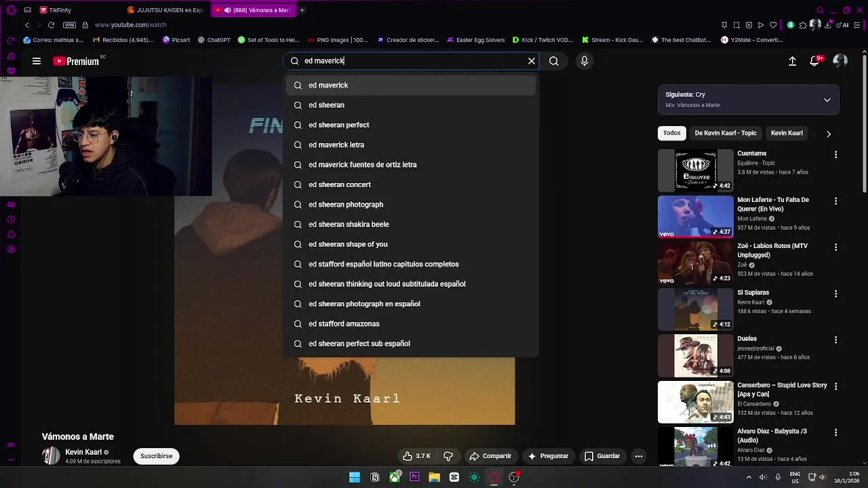Show more filter chips with arrow
868x488 pixels.
(828, 134)
